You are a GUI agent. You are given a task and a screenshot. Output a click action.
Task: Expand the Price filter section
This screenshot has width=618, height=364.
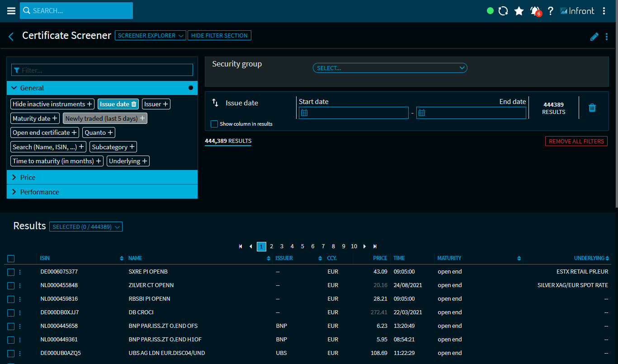pos(102,177)
